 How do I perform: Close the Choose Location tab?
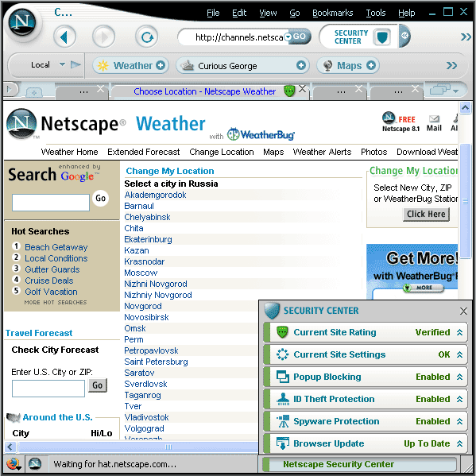[x=302, y=89]
